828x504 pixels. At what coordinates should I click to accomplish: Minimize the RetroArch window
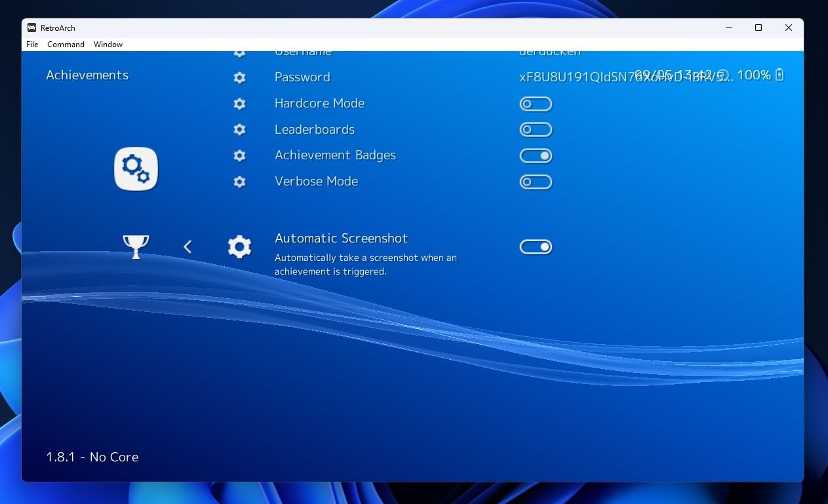coord(729,28)
